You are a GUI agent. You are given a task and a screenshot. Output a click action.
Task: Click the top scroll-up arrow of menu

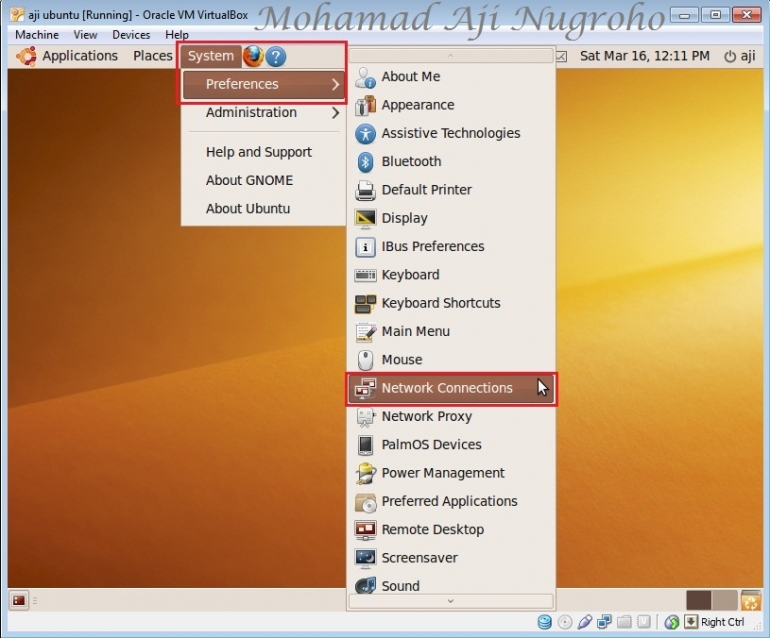point(451,56)
